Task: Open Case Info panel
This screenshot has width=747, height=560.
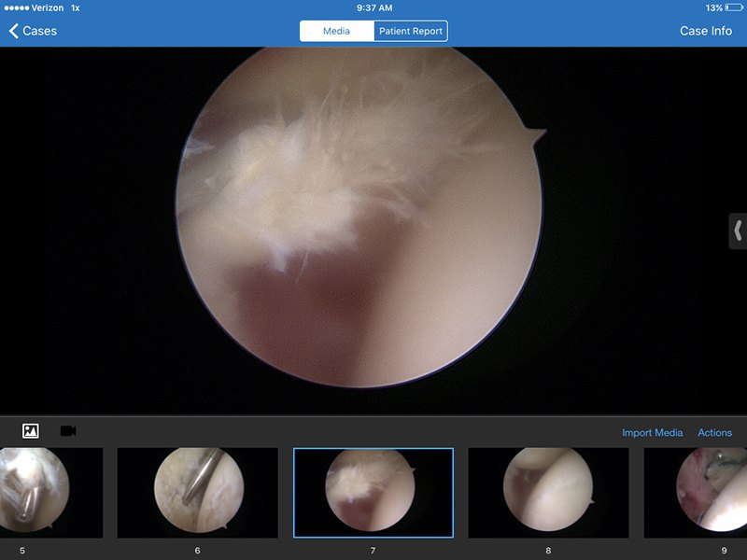Action: [x=706, y=31]
